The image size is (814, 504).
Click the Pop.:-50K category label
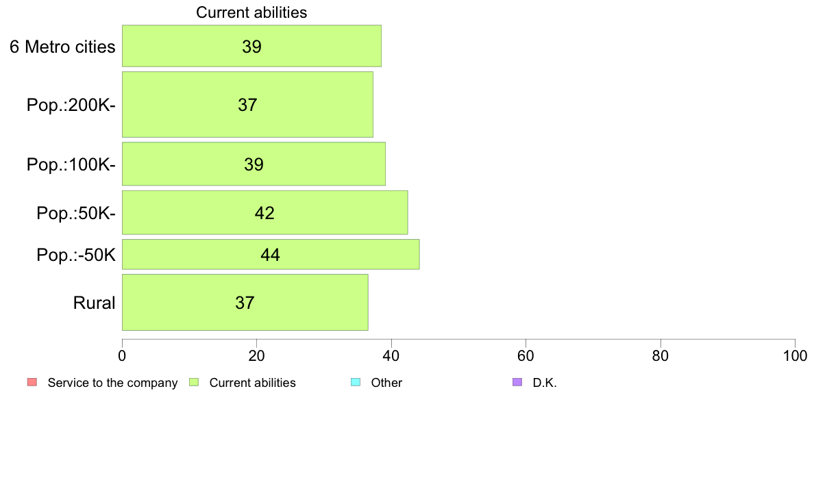point(76,255)
